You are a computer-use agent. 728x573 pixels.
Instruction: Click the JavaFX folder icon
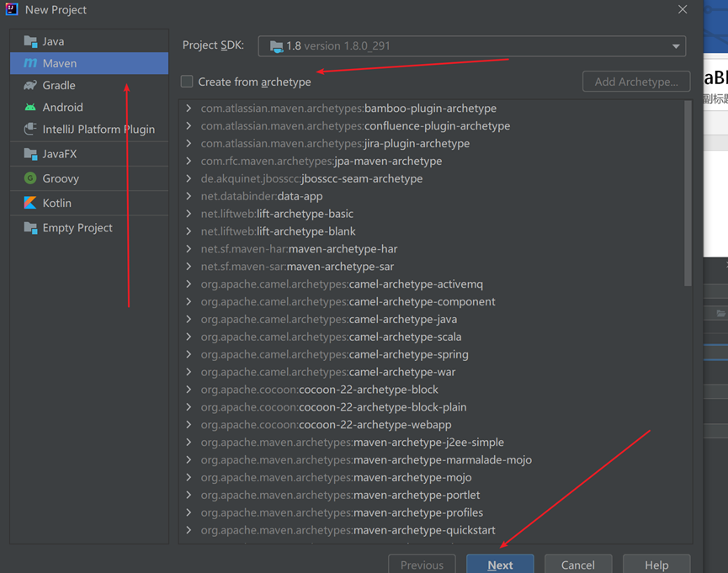(30, 154)
